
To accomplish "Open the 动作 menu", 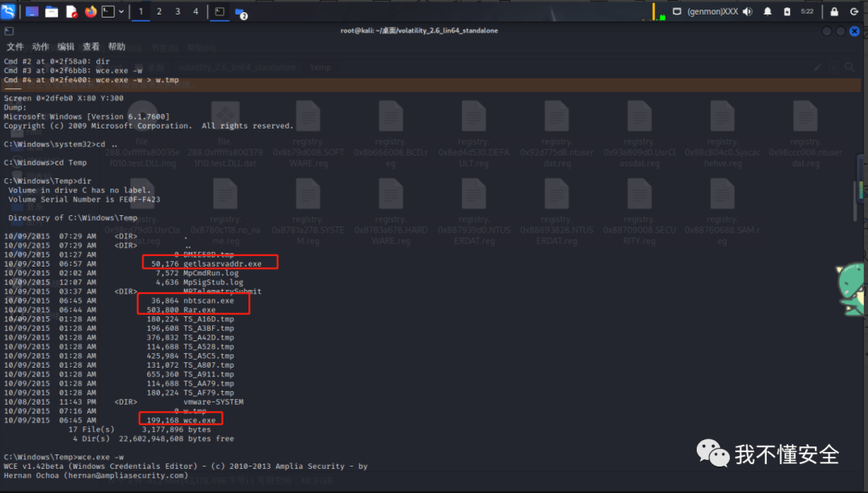I will (x=40, y=47).
